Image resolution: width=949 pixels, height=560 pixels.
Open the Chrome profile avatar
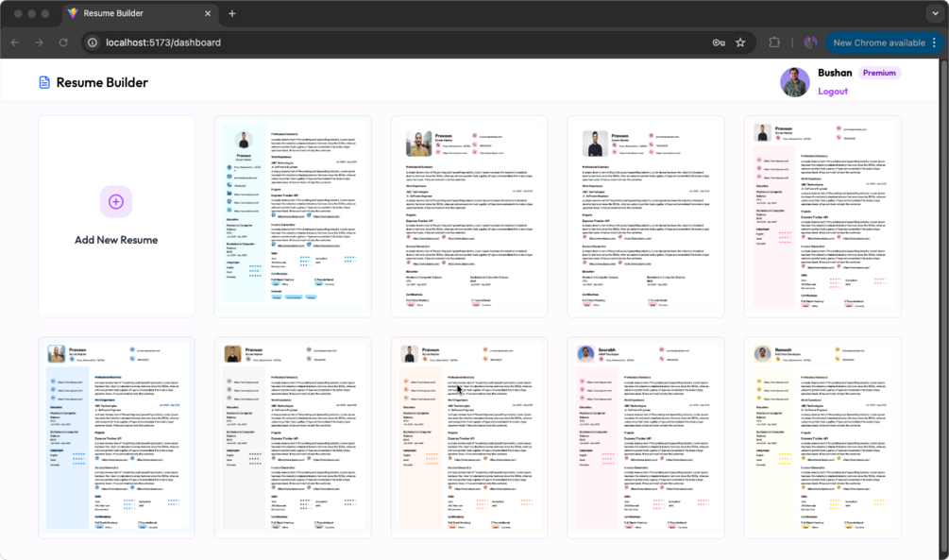810,42
